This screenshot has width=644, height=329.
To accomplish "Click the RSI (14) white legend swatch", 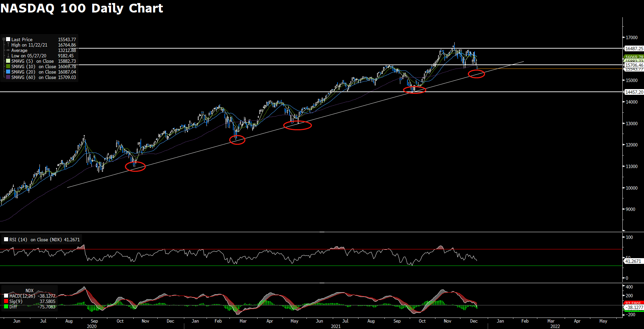I will [x=6, y=239].
